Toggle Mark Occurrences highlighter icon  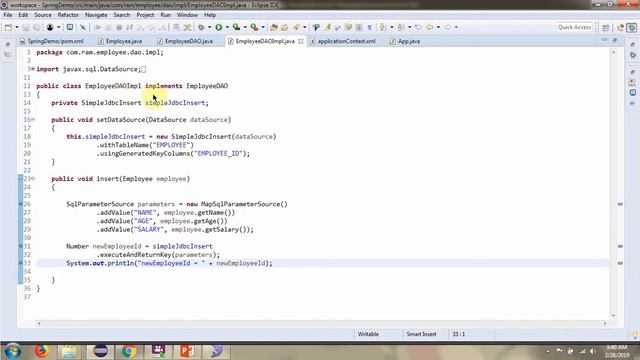(x=327, y=27)
